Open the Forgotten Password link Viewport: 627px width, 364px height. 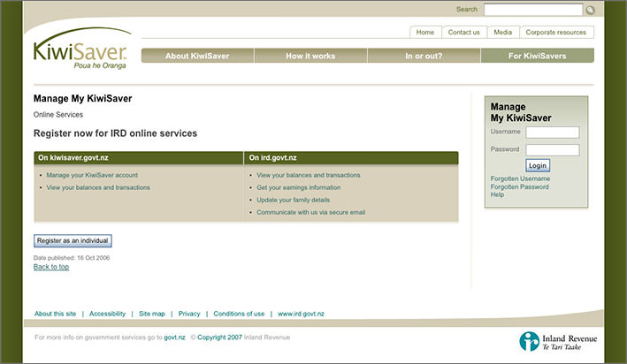point(519,186)
